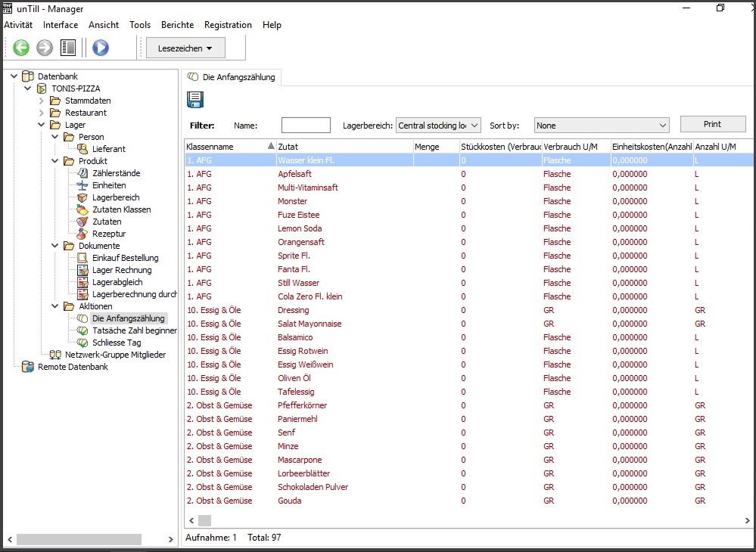This screenshot has height=552, width=756.
Task: Click the Verbrauch U/M column header
Action: click(x=576, y=147)
